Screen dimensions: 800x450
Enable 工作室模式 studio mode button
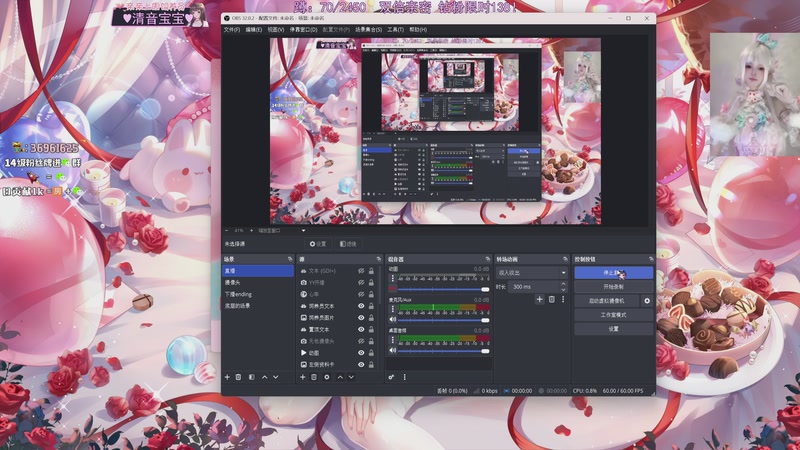(614, 315)
